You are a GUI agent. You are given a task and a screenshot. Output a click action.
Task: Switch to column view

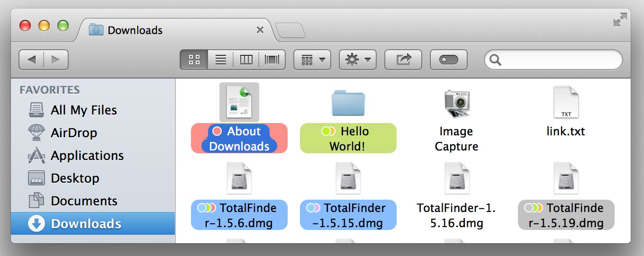[x=246, y=60]
